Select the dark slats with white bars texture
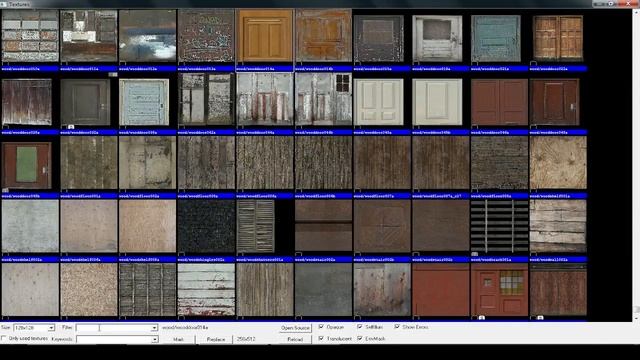The height and width of the screenshot is (360, 640). (x=500, y=226)
